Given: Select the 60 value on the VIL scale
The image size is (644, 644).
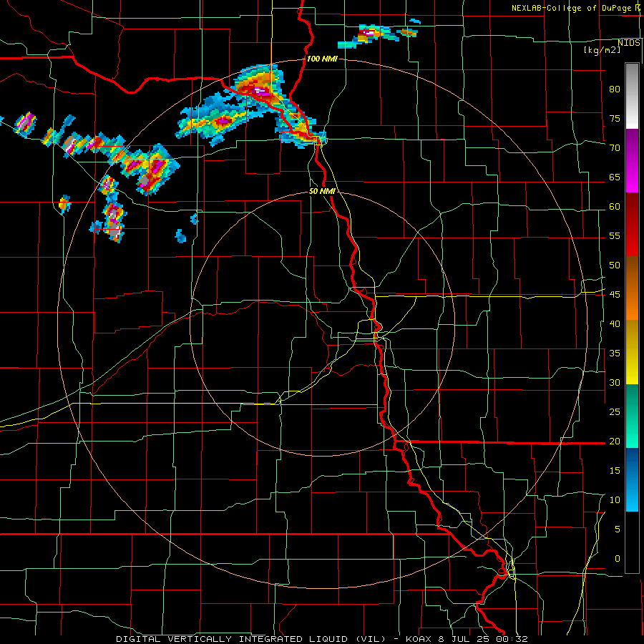Looking at the screenshot, I should 615,207.
